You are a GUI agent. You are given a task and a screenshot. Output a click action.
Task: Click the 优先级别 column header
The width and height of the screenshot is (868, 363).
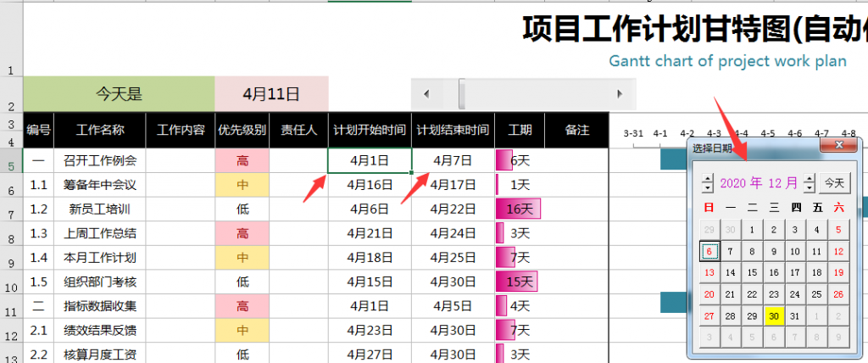click(242, 131)
